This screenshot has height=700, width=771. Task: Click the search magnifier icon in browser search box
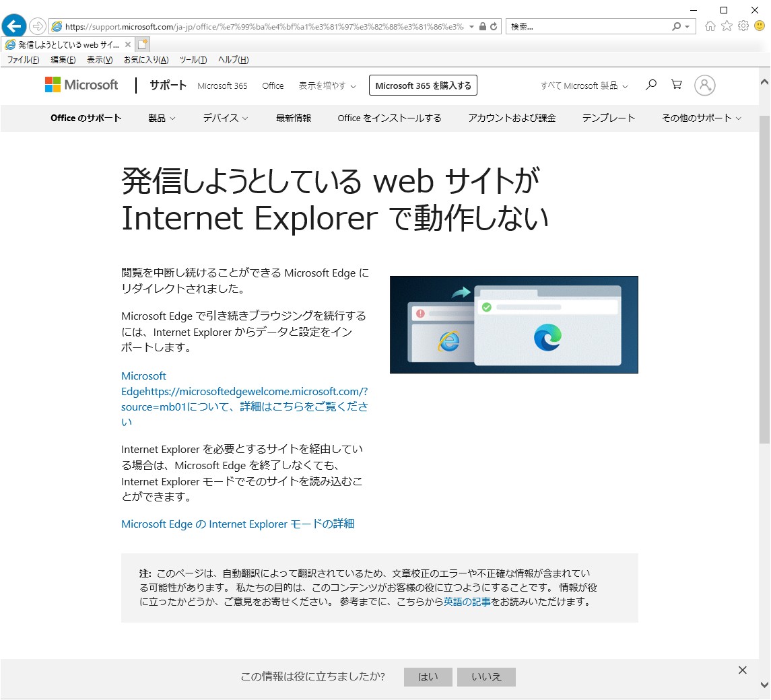(677, 26)
